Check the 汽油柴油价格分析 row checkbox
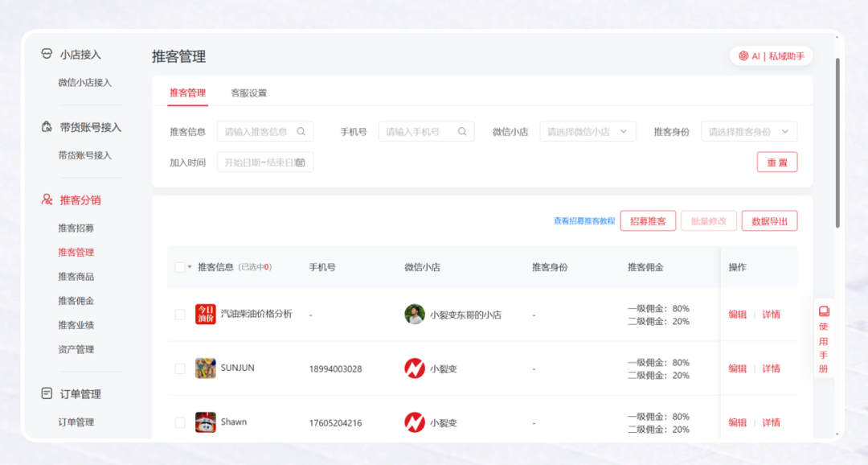This screenshot has height=465, width=868. pyautogui.click(x=181, y=314)
